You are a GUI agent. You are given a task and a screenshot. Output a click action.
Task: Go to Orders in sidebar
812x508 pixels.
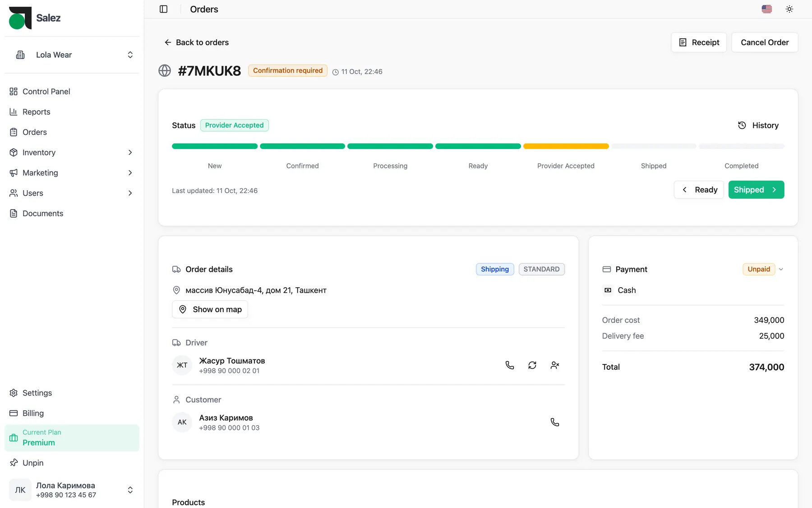tap(72, 132)
